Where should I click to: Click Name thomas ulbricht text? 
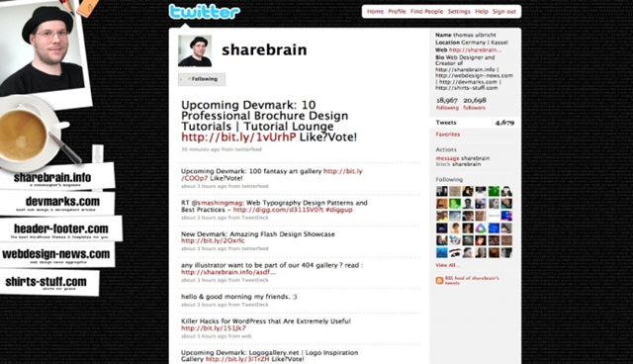[x=466, y=35]
